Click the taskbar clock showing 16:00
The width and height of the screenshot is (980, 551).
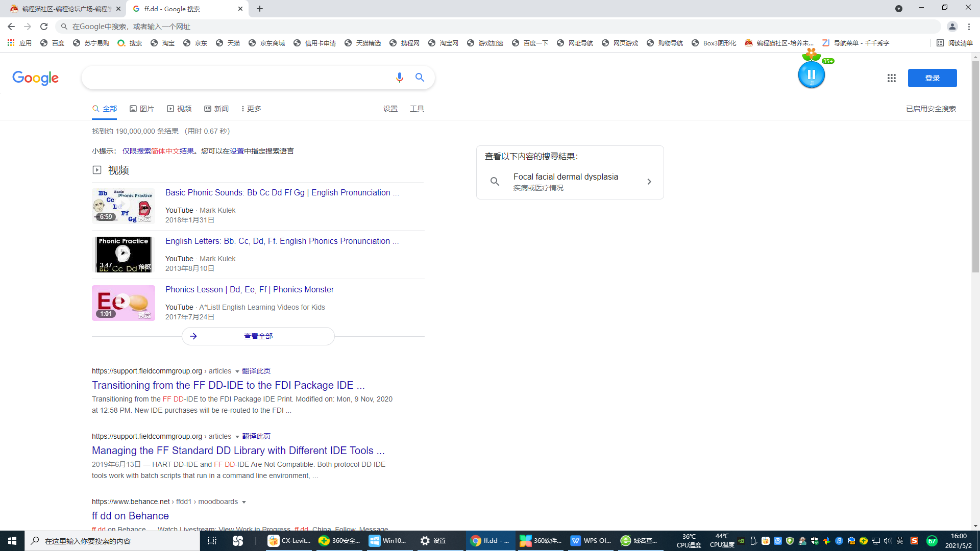click(959, 541)
